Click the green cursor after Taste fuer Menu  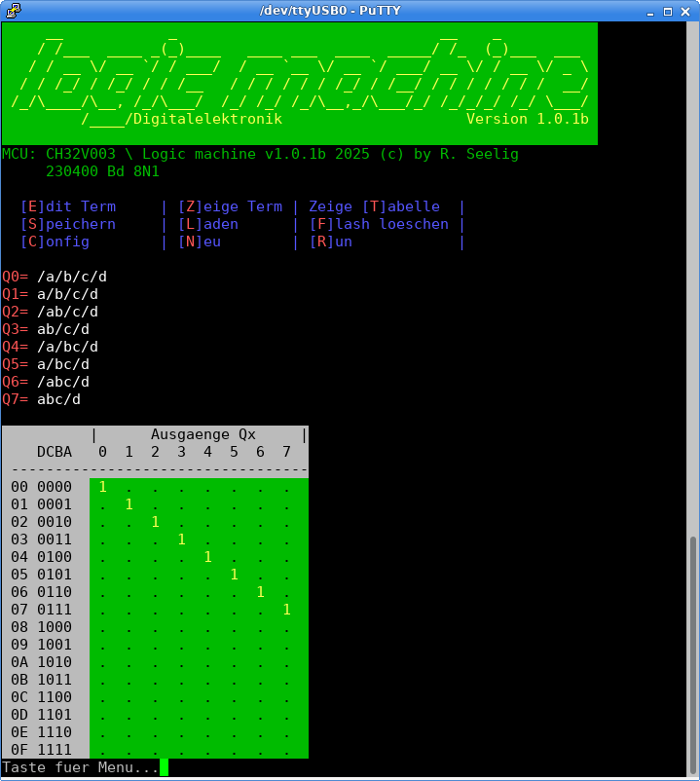coord(164,767)
